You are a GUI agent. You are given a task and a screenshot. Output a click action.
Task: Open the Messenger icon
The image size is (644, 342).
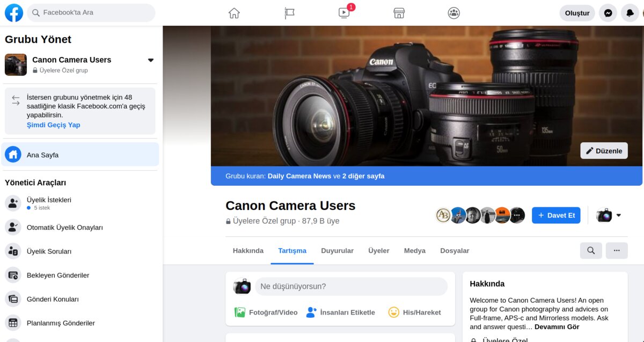[608, 13]
